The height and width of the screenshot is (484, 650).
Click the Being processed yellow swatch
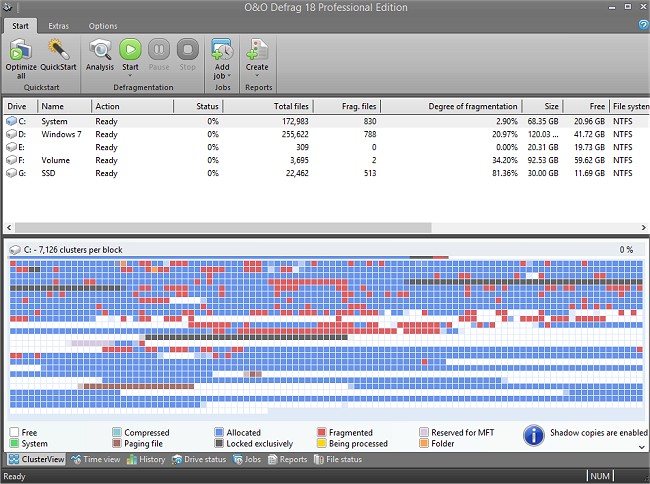click(x=321, y=443)
